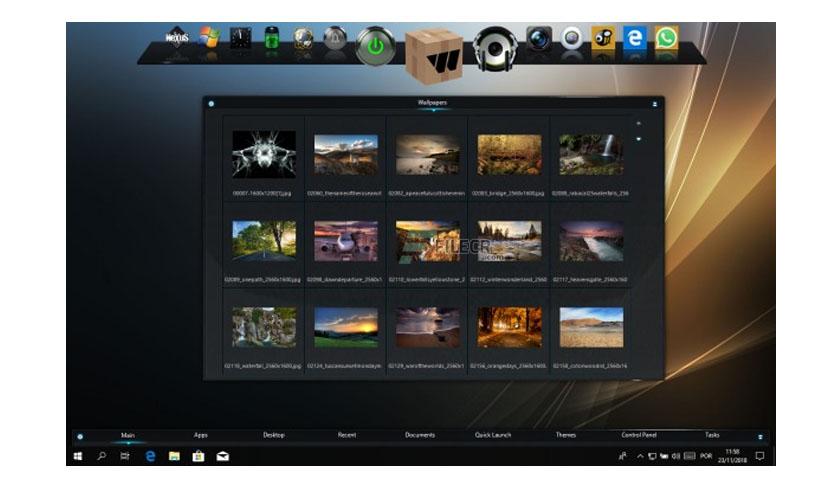Image resolution: width=836 pixels, height=484 pixels.
Task: Select the cloudy mountain castle wallpaper thumbnail
Action: tap(346, 154)
